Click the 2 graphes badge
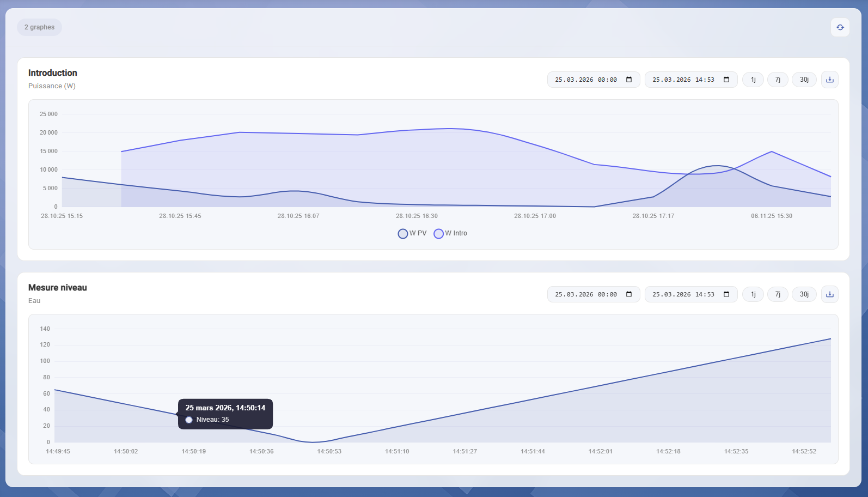Screen dimensions: 868x497 [39, 27]
